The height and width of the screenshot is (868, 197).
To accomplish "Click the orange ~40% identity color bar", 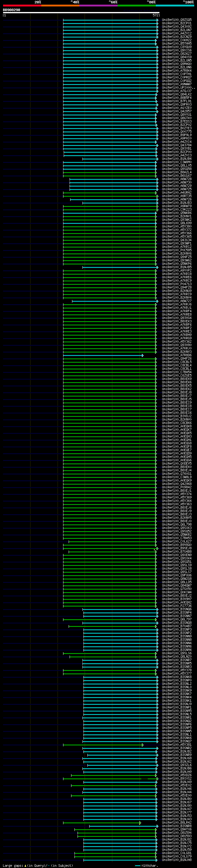I will coord(60,6).
